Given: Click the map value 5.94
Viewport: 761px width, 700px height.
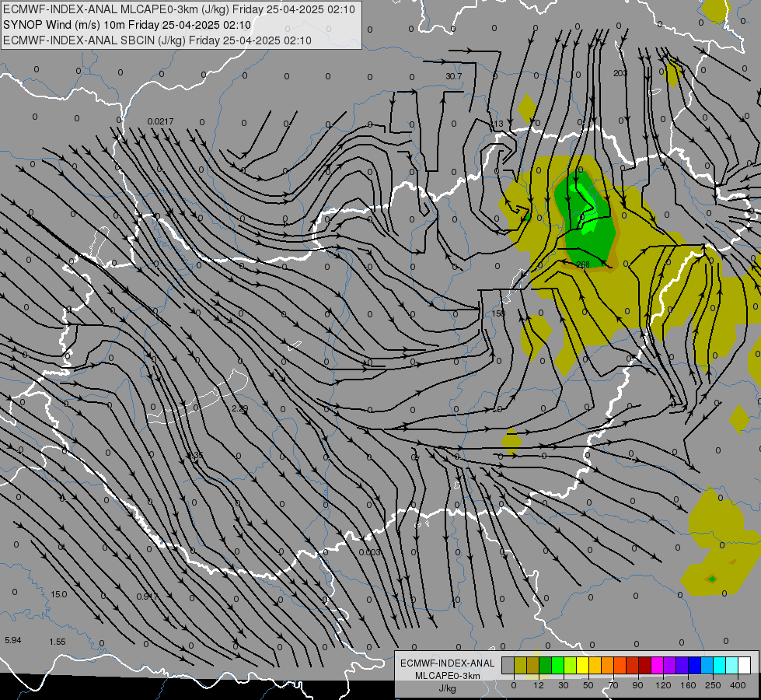Looking at the screenshot, I should (13, 640).
